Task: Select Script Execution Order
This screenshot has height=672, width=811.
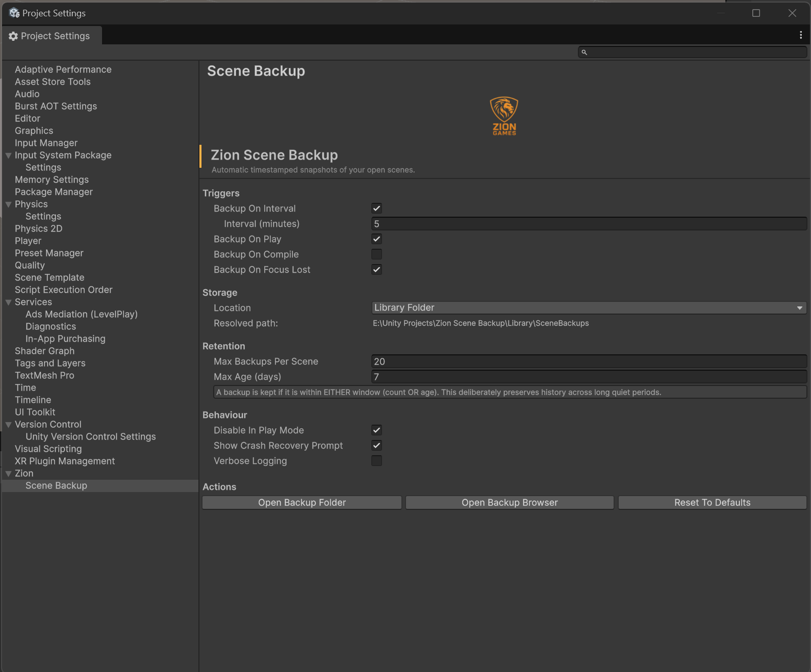Action: click(x=64, y=290)
